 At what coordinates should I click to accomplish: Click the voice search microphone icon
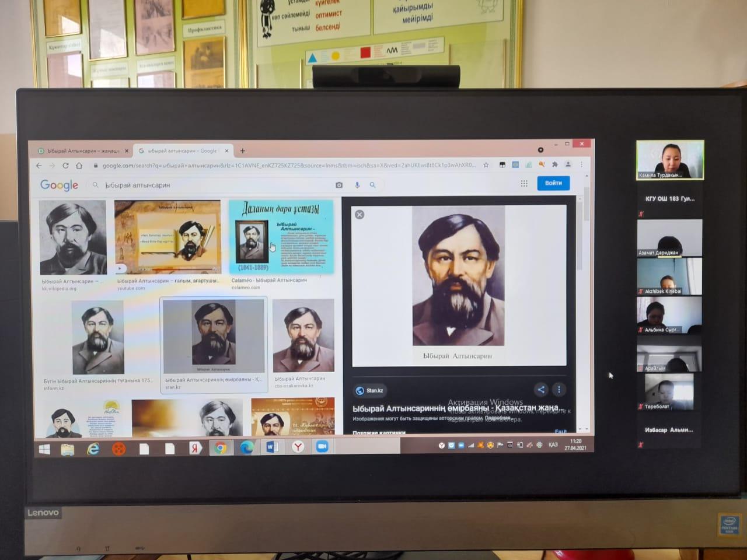tap(357, 185)
